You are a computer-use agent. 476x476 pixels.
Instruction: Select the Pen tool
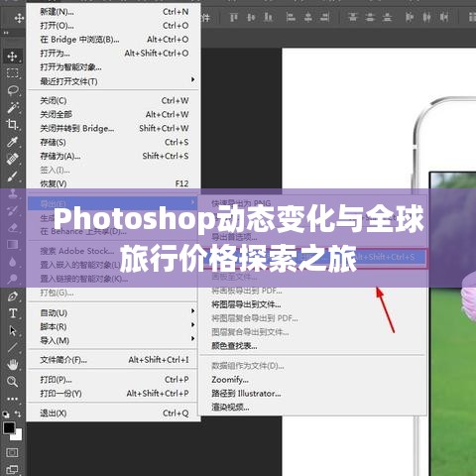[x=13, y=297]
